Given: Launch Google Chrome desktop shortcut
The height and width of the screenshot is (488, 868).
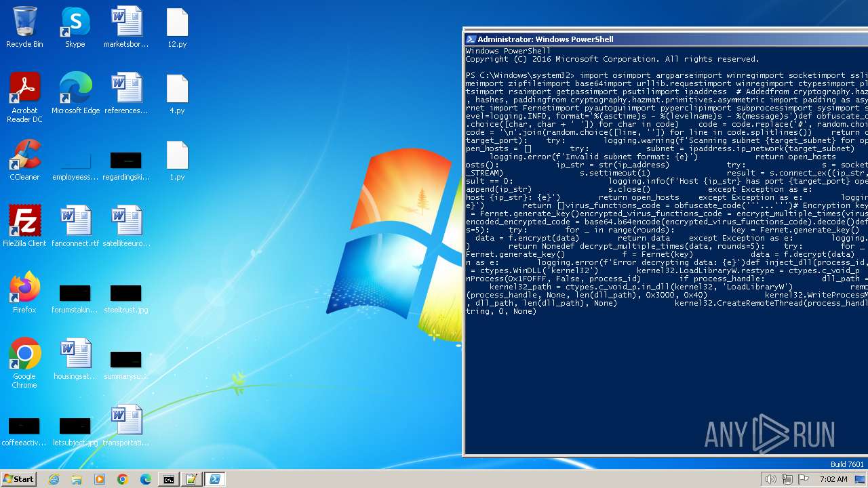Looking at the screenshot, I should tap(24, 363).
